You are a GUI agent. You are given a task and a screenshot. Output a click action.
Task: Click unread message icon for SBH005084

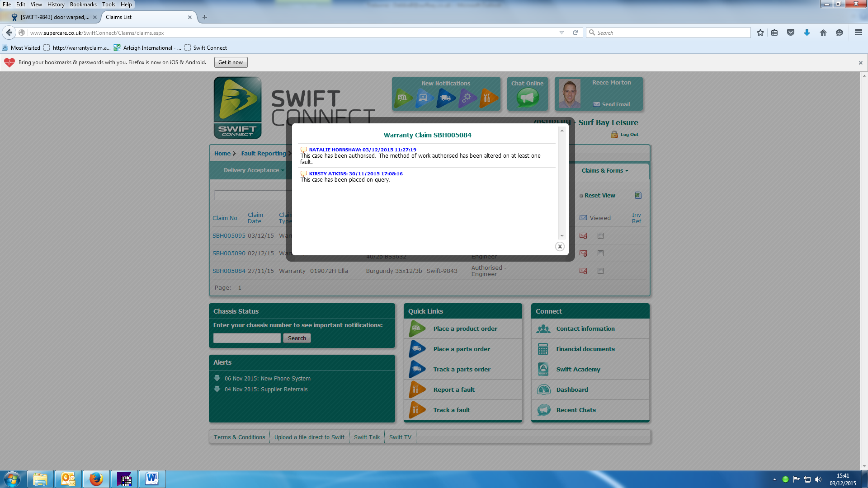click(x=583, y=271)
